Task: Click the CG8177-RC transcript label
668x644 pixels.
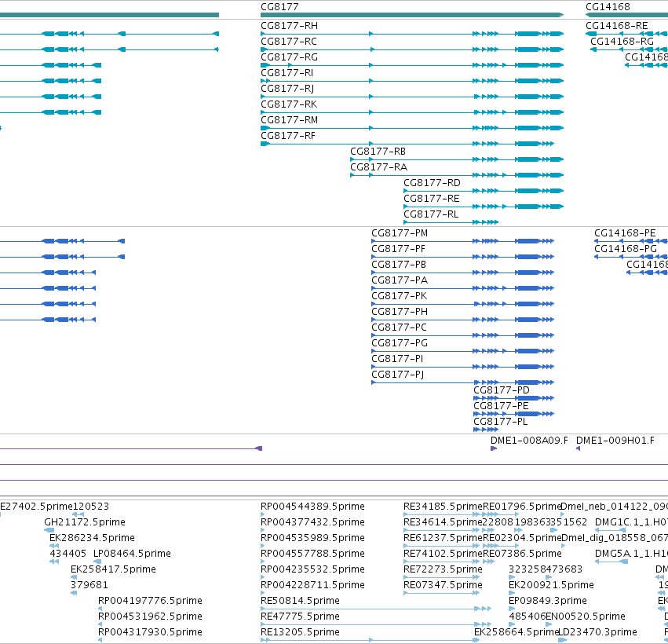Action: 289,42
